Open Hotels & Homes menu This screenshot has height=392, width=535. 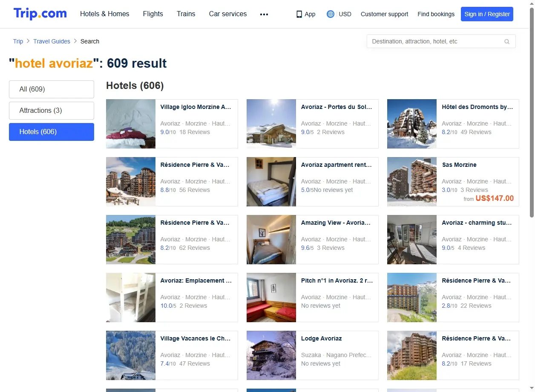tap(105, 14)
